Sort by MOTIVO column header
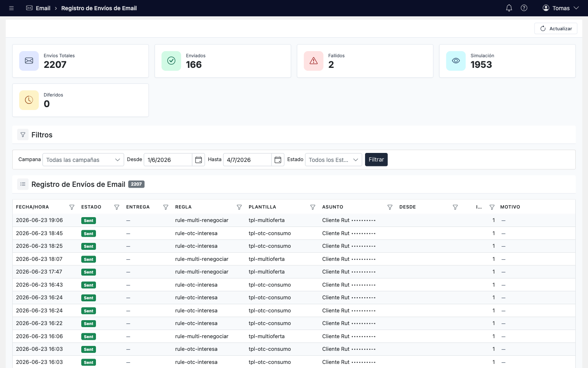The height and width of the screenshot is (368, 588). 510,207
